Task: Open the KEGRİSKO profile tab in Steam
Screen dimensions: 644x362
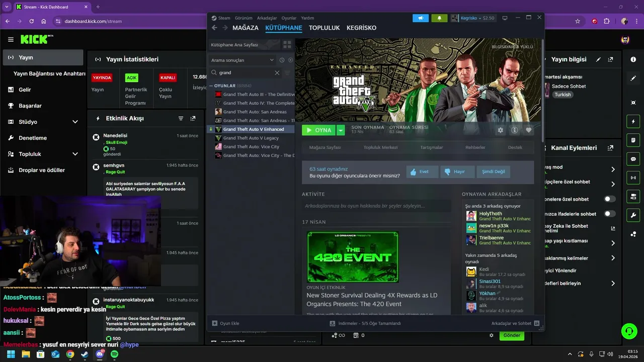Action: 361,28
